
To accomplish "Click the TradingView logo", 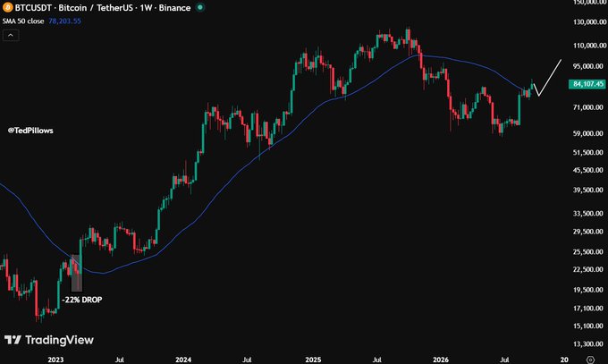I will [x=49, y=340].
